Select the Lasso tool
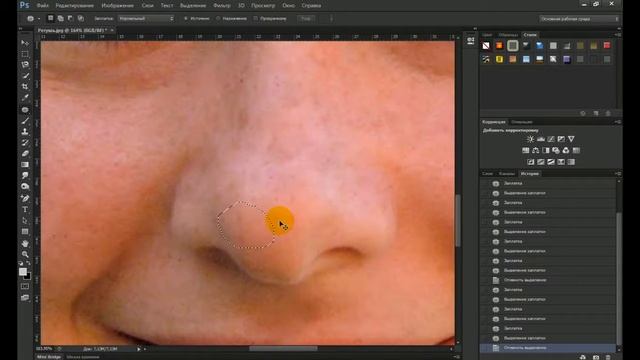 pyautogui.click(x=25, y=64)
